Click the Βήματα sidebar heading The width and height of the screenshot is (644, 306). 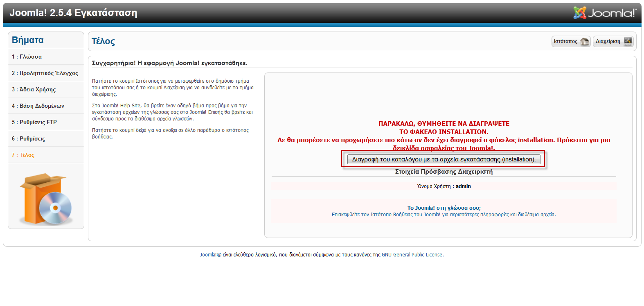(28, 40)
